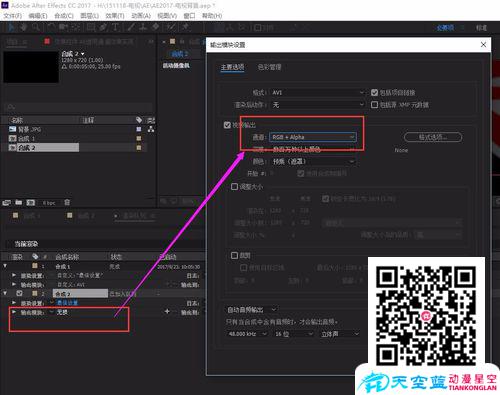The width and height of the screenshot is (500, 395).
Task: Enable the 调整大小 checkbox
Action: tap(234, 187)
